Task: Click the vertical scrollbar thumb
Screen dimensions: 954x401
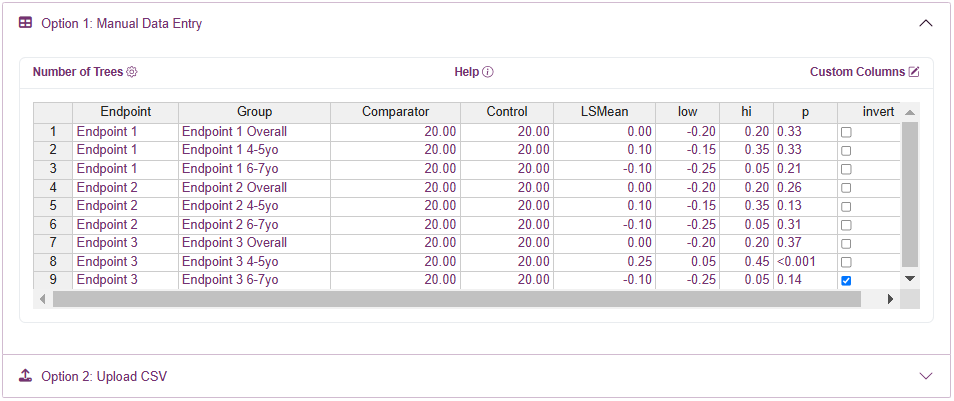Action: (910, 194)
